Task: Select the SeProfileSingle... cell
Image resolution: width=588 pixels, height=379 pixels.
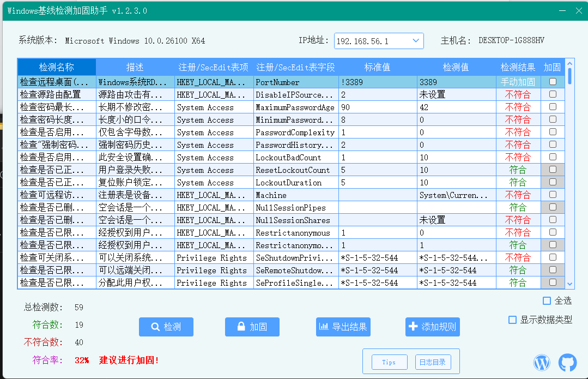Action: pyautogui.click(x=296, y=283)
